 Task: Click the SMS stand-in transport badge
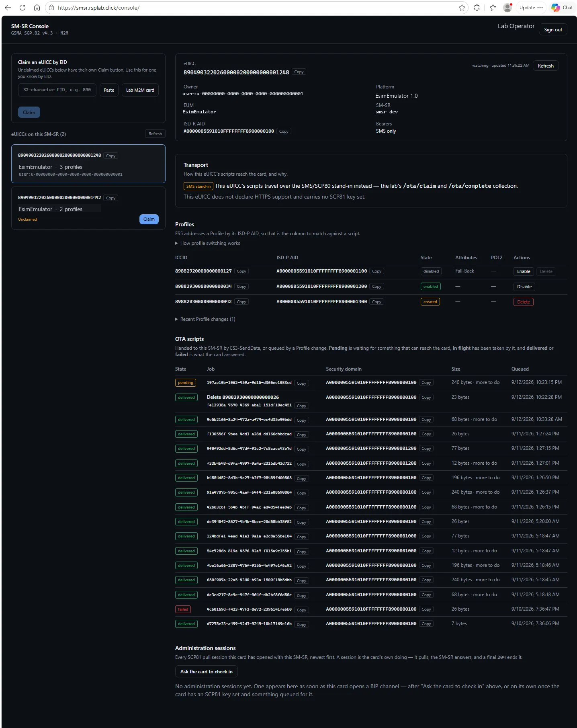[198, 186]
